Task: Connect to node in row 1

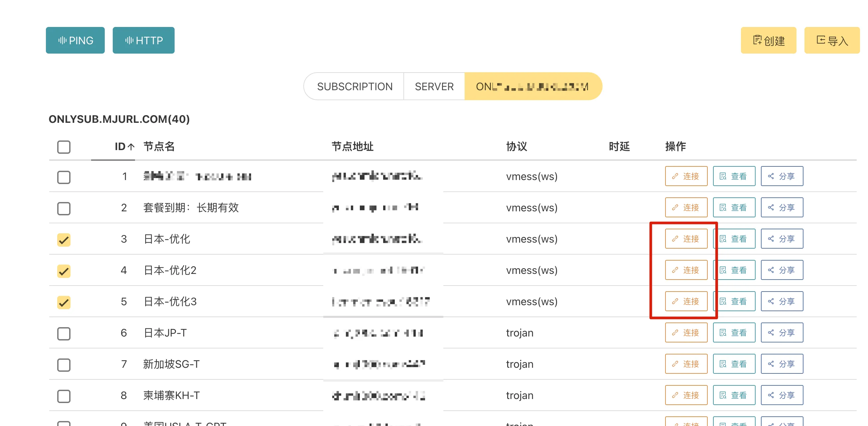Action: coord(686,176)
